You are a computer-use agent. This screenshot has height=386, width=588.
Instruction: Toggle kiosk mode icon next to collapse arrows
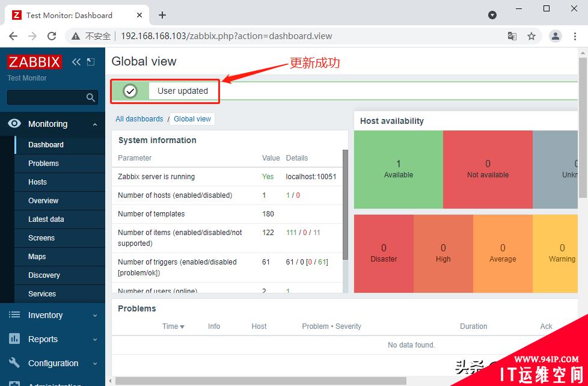point(91,62)
